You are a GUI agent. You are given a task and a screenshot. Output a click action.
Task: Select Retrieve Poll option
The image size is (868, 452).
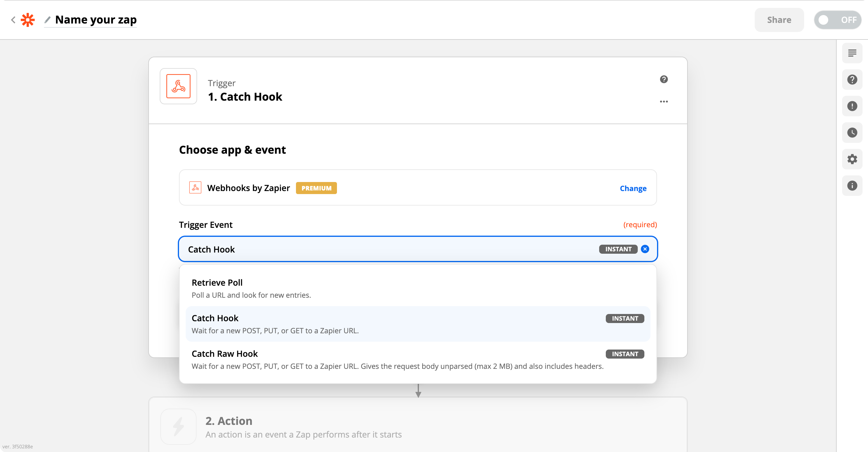pos(417,288)
